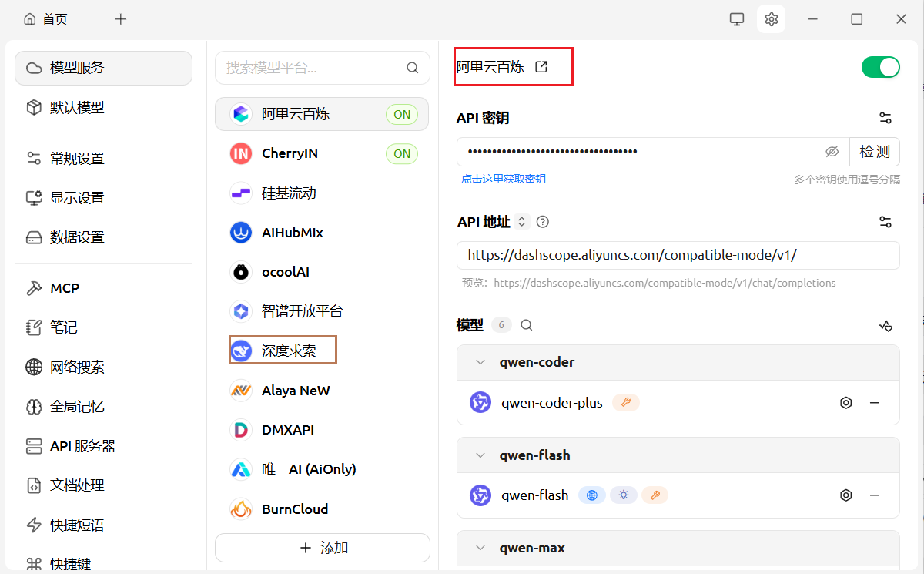This screenshot has height=574, width=924.
Task: Select AiHubMix provider
Action: click(322, 232)
